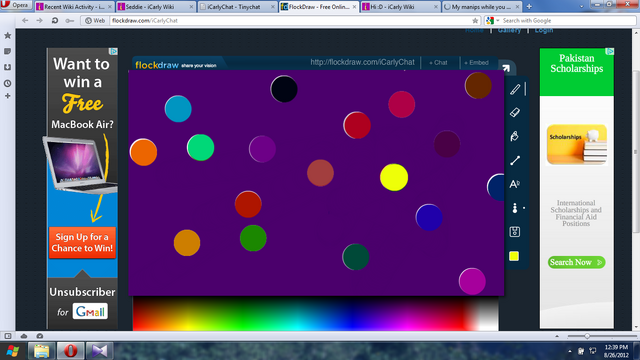
Task: Go forward to next page
Action: tap(40, 20)
